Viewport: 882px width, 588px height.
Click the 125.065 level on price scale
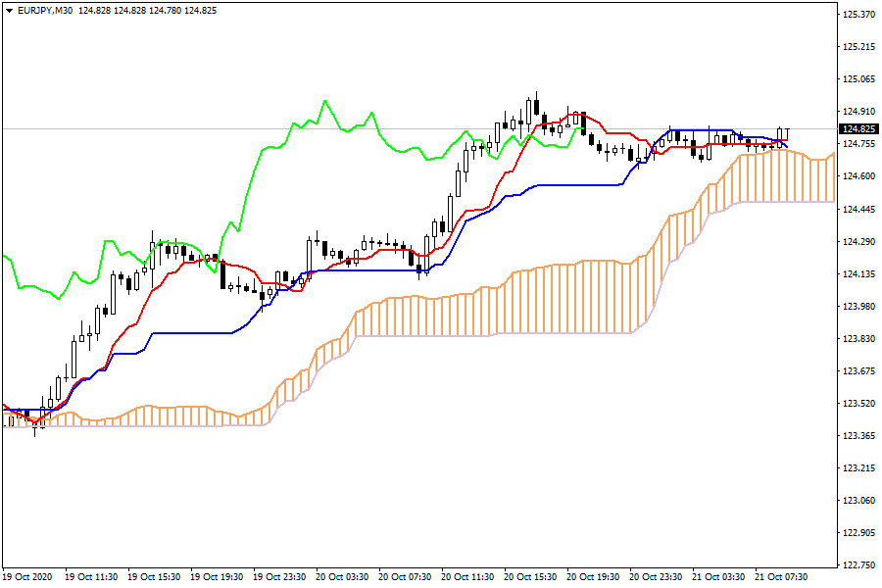click(858, 79)
